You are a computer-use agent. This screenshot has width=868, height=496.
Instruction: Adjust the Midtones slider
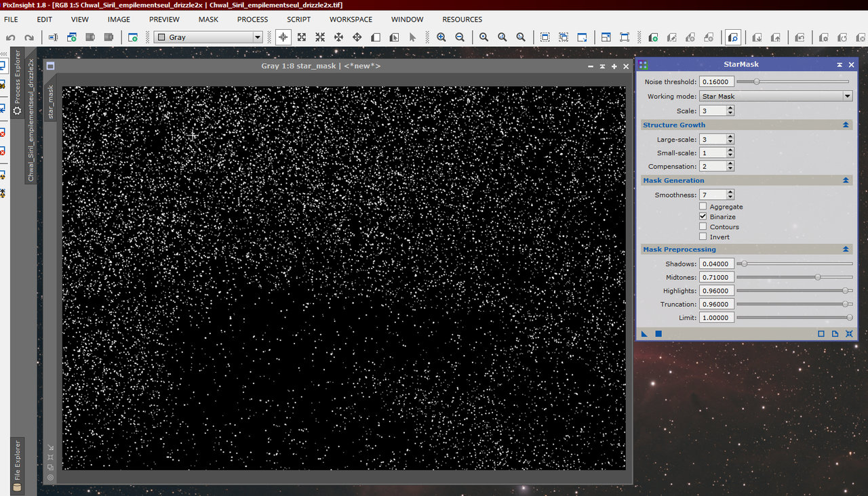(x=795, y=277)
